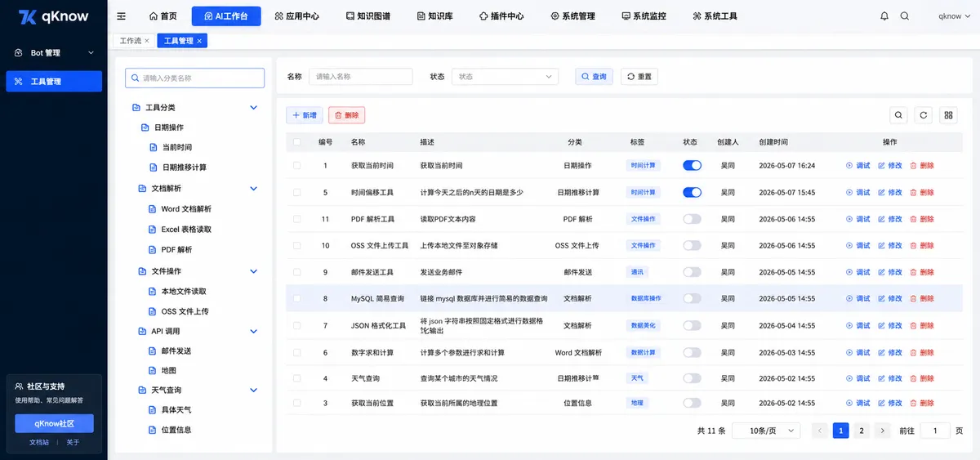Collapse sidebar with the hamburger menu icon

click(122, 16)
